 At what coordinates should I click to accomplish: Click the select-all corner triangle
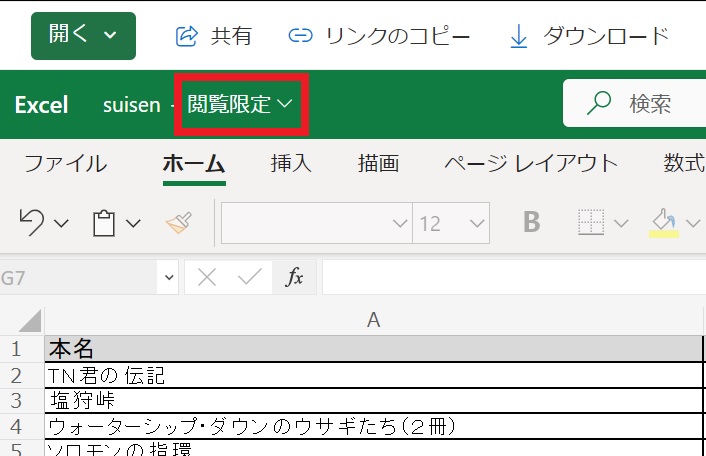click(x=30, y=320)
